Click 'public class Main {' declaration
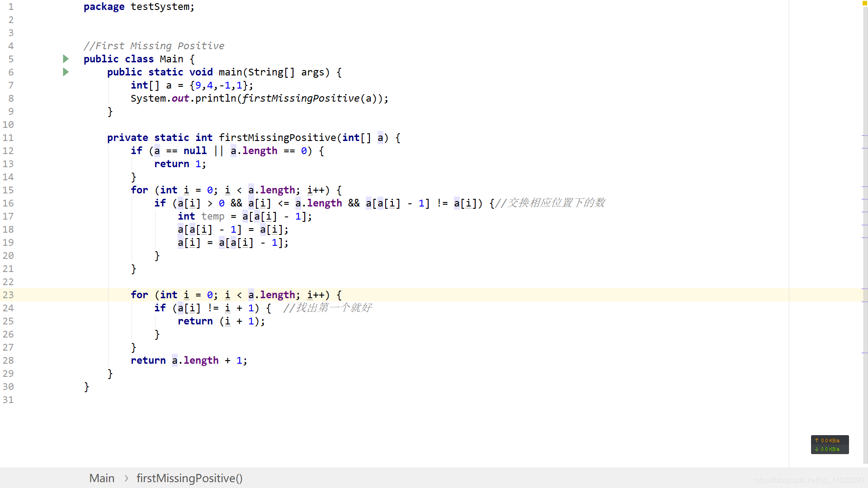Screen dimensions: 868x488 139,59
